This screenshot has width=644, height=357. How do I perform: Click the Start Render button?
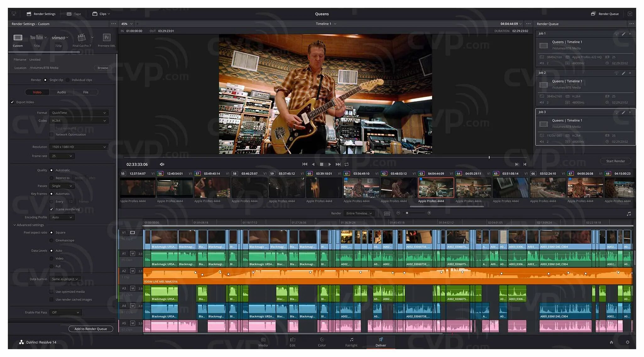[615, 161]
